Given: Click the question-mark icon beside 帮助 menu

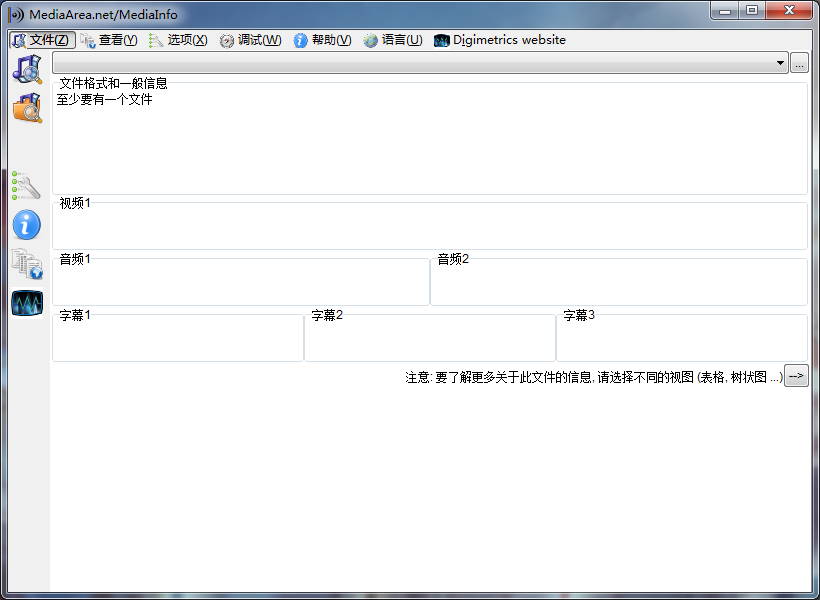Looking at the screenshot, I should (300, 40).
